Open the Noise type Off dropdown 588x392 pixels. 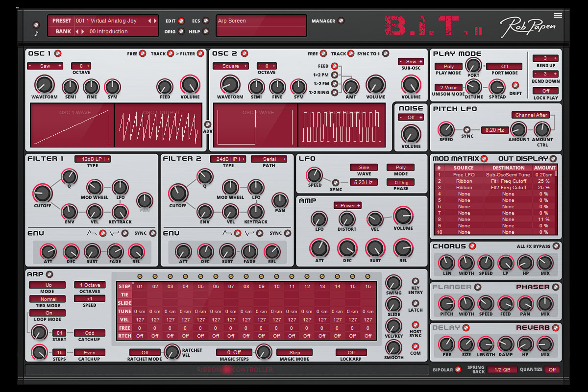[411, 117]
